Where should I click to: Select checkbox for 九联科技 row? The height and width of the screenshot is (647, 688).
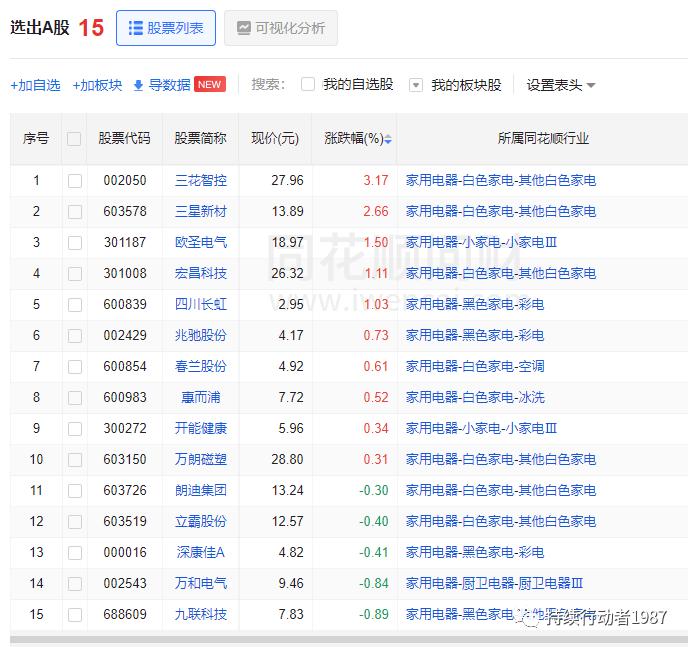[74, 614]
